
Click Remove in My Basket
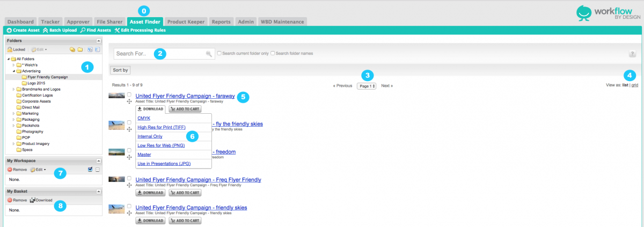[x=17, y=200]
